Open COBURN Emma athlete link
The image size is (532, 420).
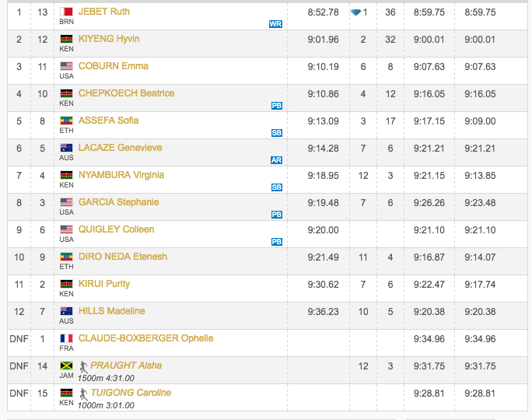(114, 66)
